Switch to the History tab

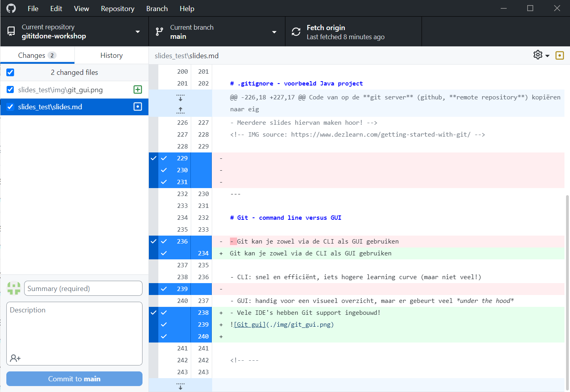click(111, 55)
